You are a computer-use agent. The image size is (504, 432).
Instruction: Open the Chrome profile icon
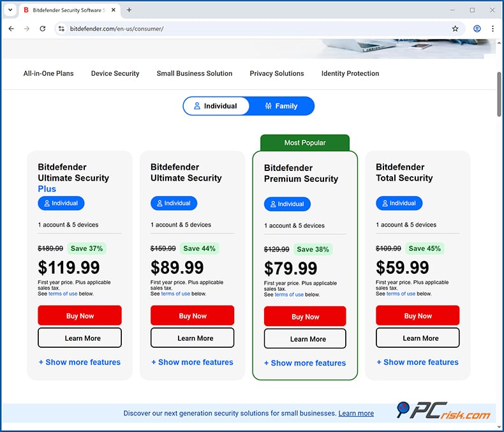tap(477, 29)
